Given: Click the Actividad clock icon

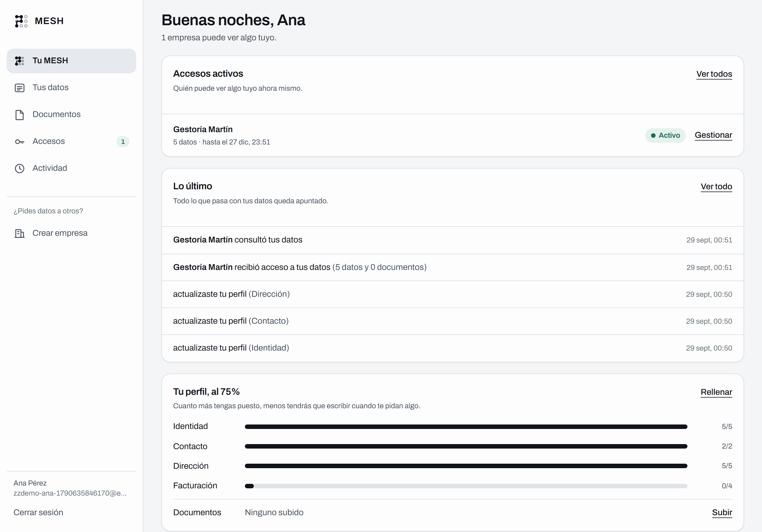Looking at the screenshot, I should (20, 169).
